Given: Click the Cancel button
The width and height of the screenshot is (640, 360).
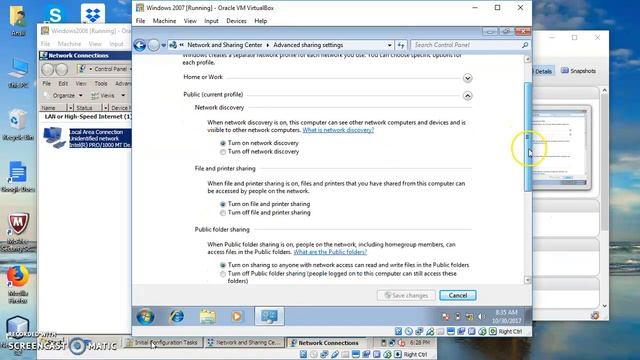Looking at the screenshot, I should [458, 296].
